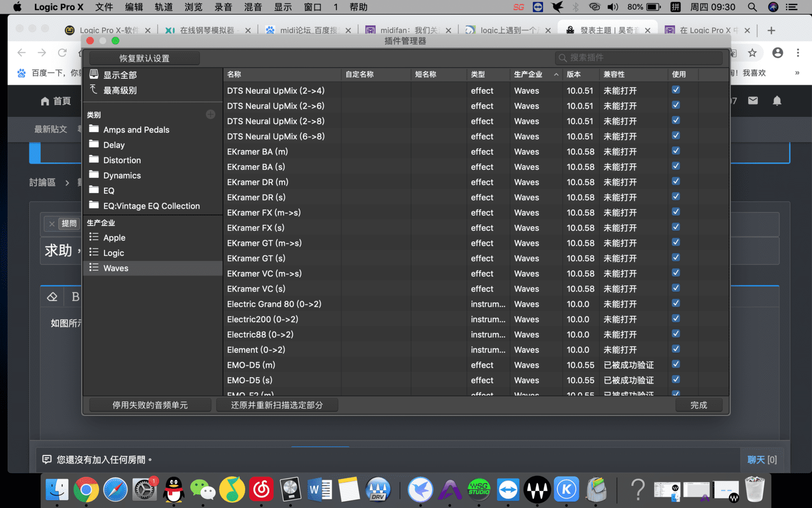
Task: Open Chrome three-dot menu icon
Action: pyautogui.click(x=798, y=53)
